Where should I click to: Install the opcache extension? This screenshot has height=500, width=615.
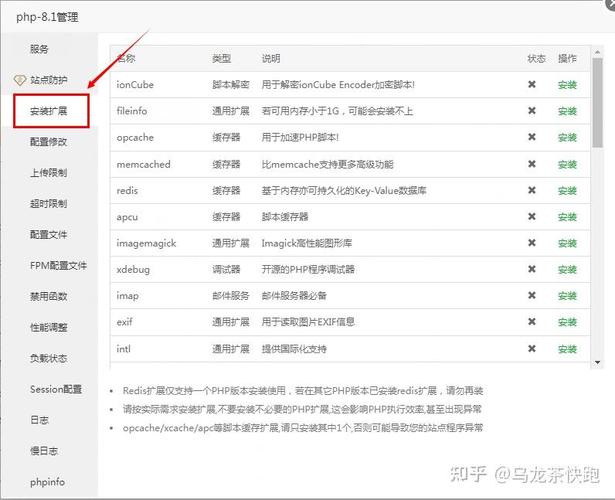pyautogui.click(x=567, y=138)
